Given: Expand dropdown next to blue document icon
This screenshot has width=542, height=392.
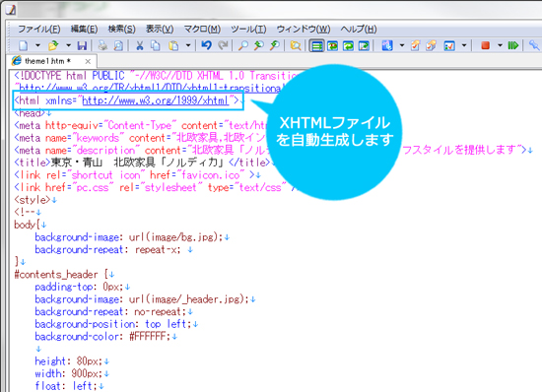Looking at the screenshot, I should (x=402, y=45).
